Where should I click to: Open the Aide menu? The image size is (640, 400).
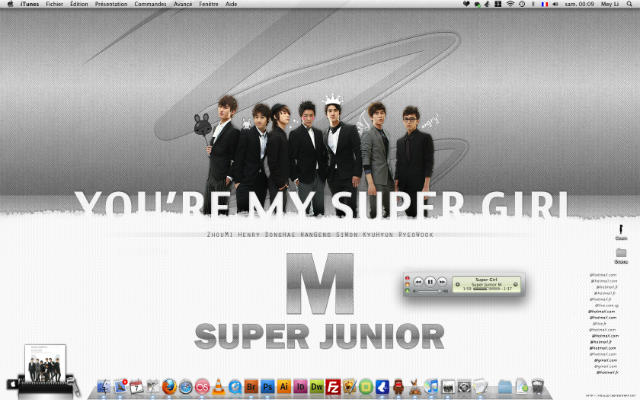(x=231, y=4)
